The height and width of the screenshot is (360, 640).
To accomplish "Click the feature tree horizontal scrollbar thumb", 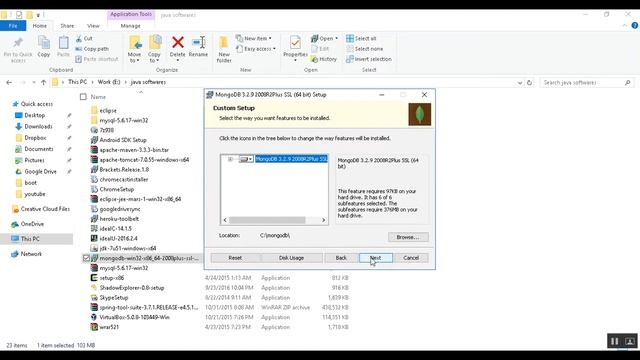I will tap(267, 220).
